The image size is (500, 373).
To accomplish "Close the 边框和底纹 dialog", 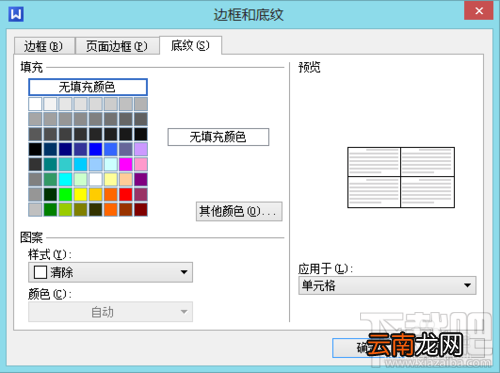I will click(x=479, y=11).
